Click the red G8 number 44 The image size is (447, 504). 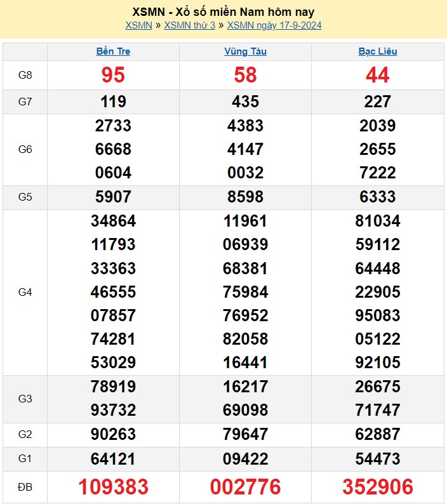(x=377, y=76)
